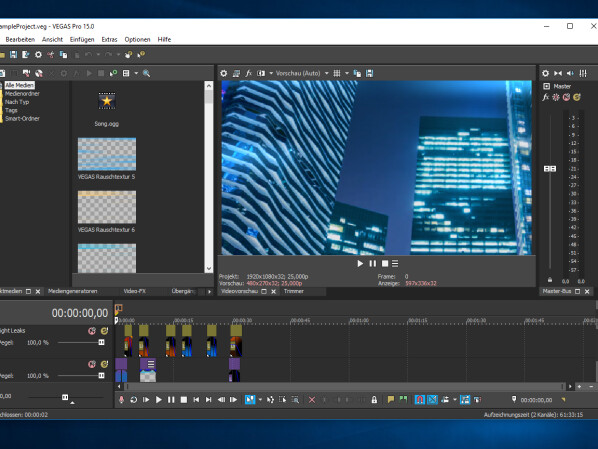Toggle lock envelopes to events icon
Image resolution: width=598 pixels, height=449 pixels.
[x=465, y=400]
